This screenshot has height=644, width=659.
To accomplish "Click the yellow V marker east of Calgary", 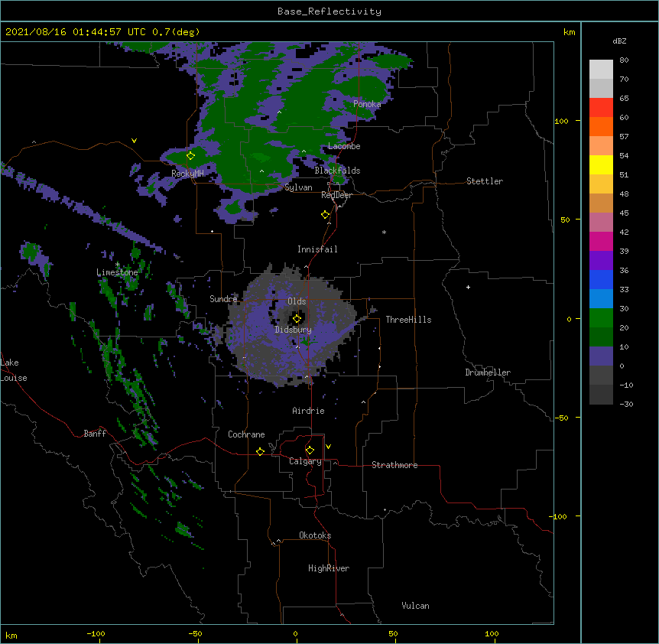I will [x=328, y=447].
